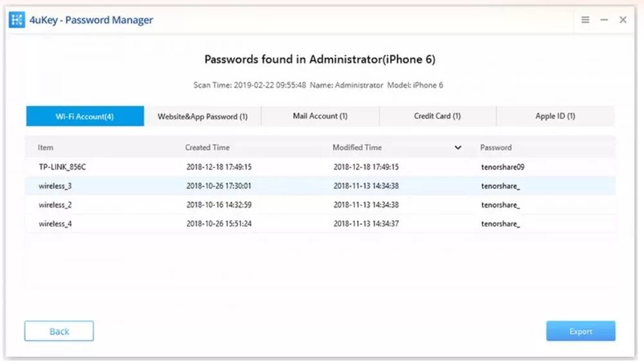Image resolution: width=644 pixels, height=363 pixels.
Task: Select the wireless_2 Wi-Fi entry
Action: tap(55, 205)
